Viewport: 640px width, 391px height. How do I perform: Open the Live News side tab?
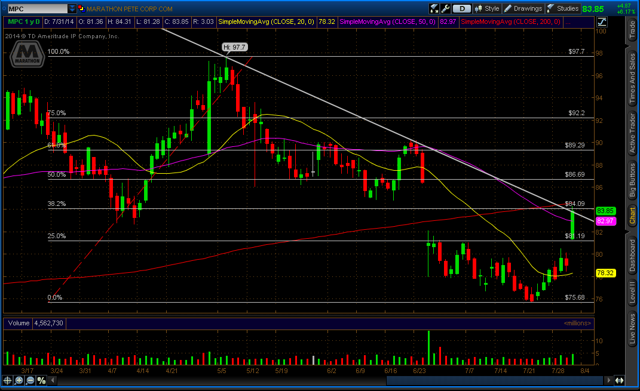coord(632,329)
